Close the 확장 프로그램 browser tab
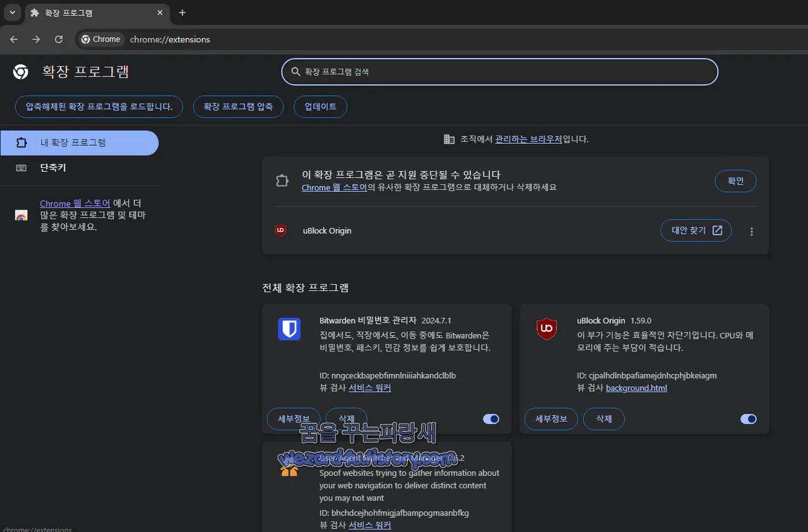The width and height of the screenshot is (808, 532). (160, 13)
